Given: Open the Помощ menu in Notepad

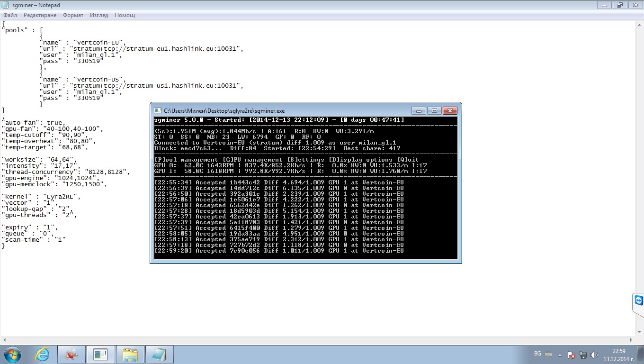Looking at the screenshot, I should (x=125, y=15).
